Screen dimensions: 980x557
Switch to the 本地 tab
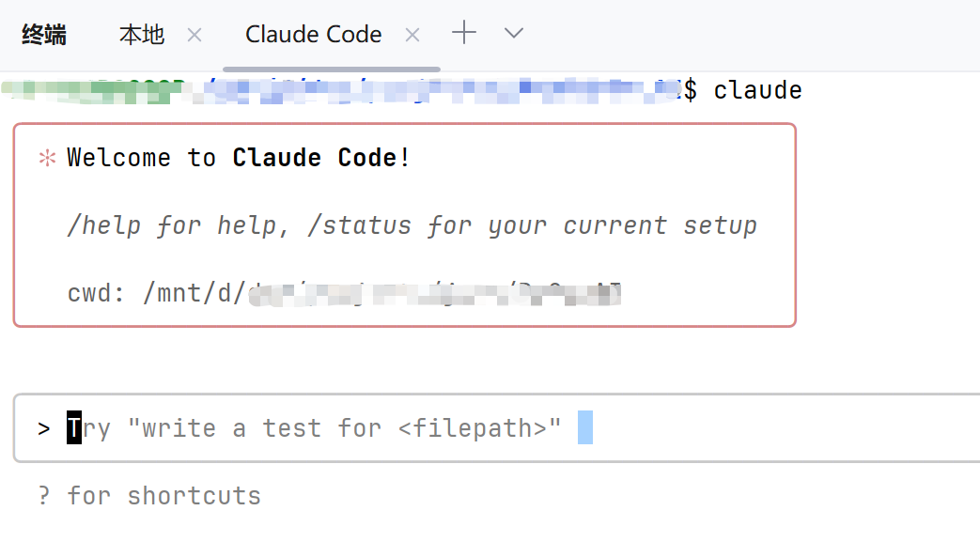pos(141,34)
